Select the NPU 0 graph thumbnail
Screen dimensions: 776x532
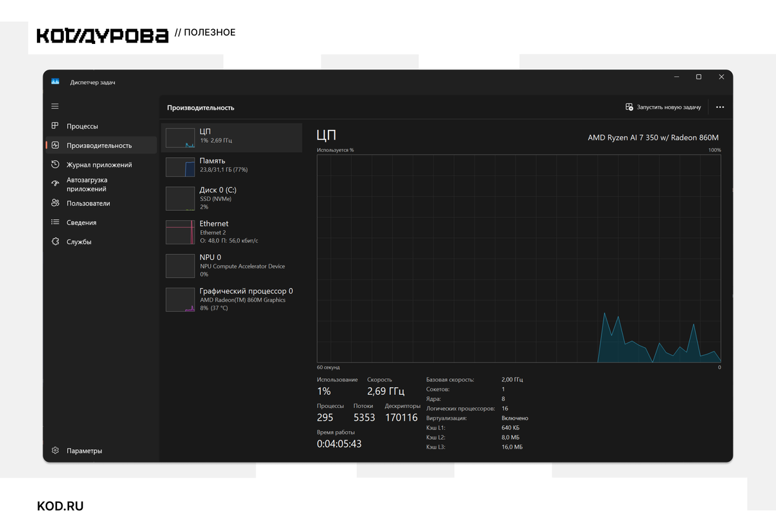coord(180,266)
